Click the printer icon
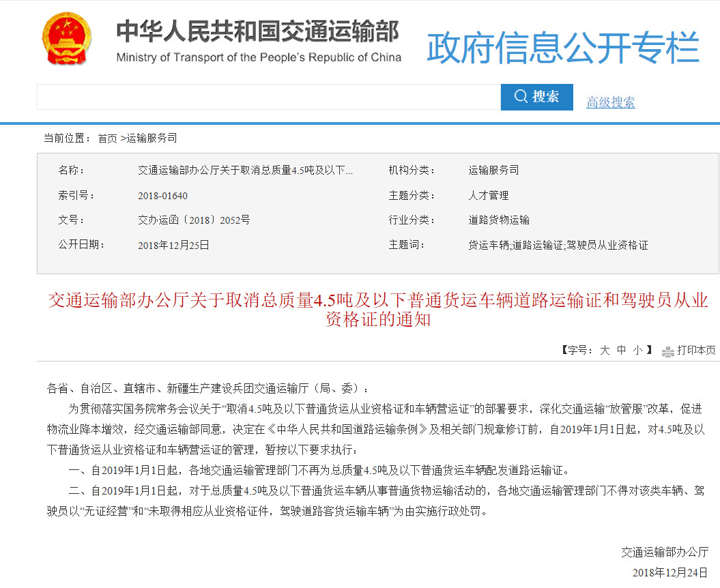 click(667, 351)
